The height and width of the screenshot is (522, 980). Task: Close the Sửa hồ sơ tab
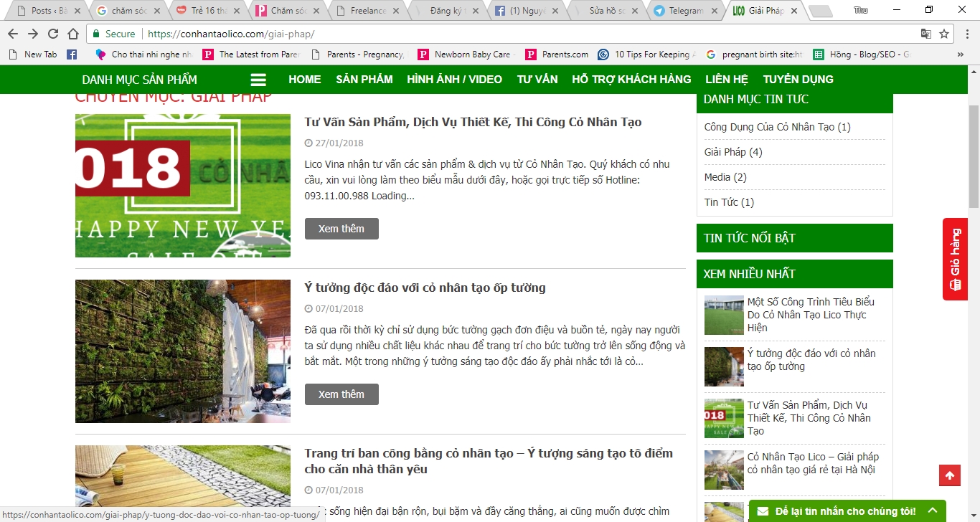tap(633, 11)
